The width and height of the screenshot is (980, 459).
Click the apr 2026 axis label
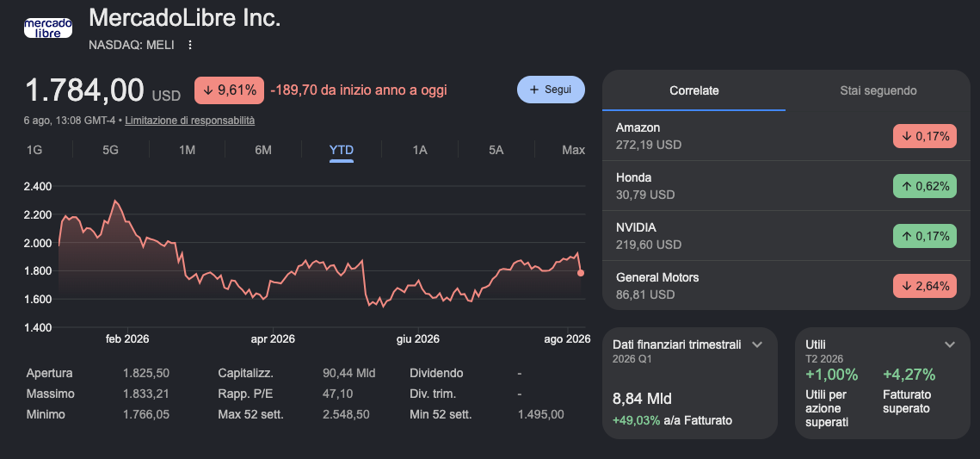[273, 339]
